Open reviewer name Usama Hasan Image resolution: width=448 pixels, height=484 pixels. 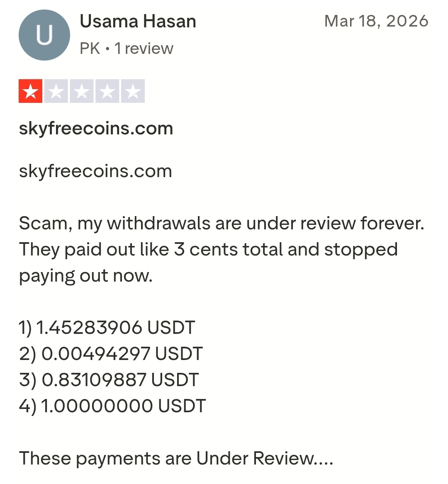[138, 21]
